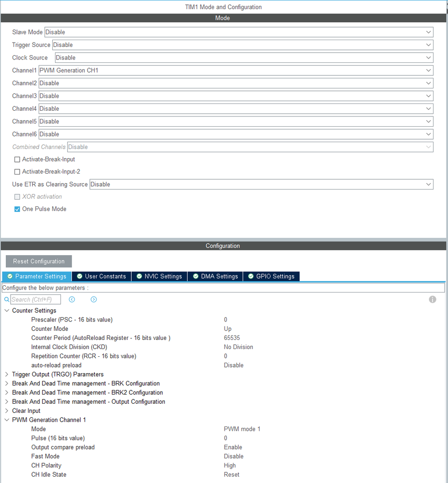Open the Channel6 dropdown

pyautogui.click(x=236, y=134)
